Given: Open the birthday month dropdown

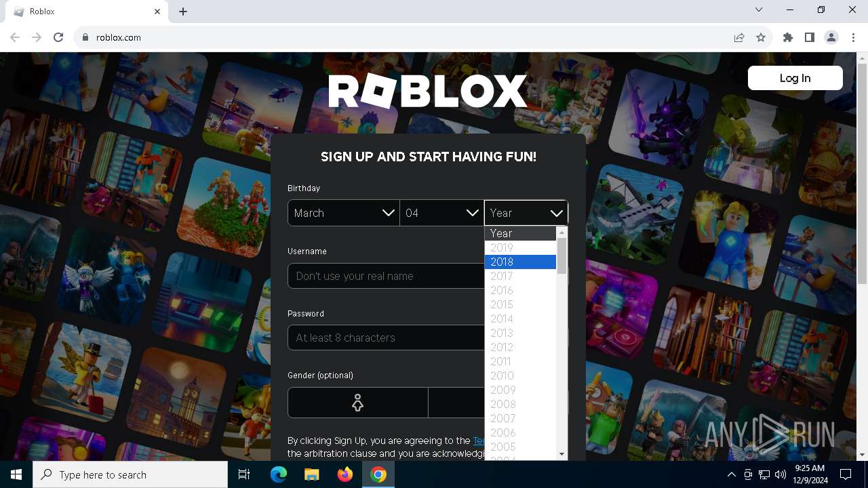Looking at the screenshot, I should click(343, 213).
